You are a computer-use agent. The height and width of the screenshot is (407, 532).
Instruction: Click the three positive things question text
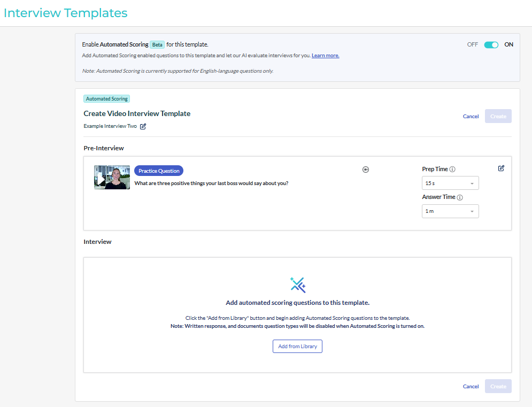pyautogui.click(x=211, y=183)
